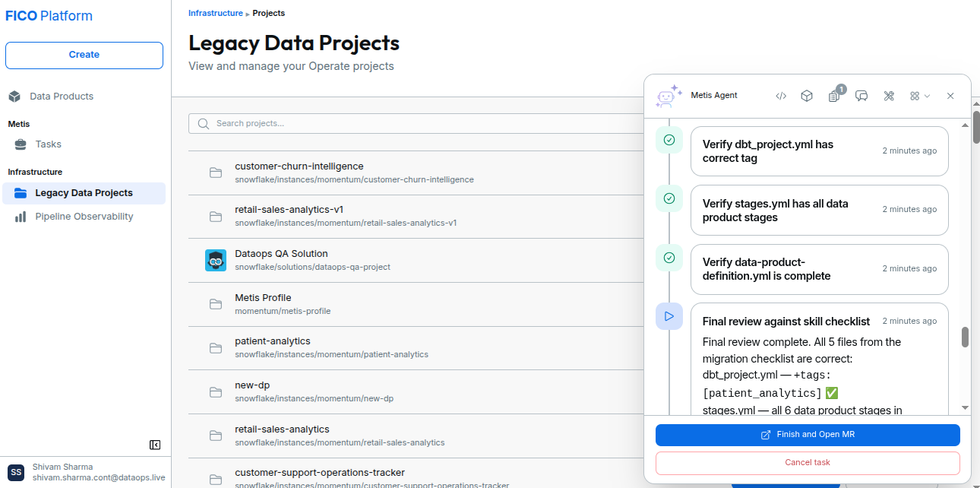Click the Create button
This screenshot has height=488, width=980.
(84, 55)
